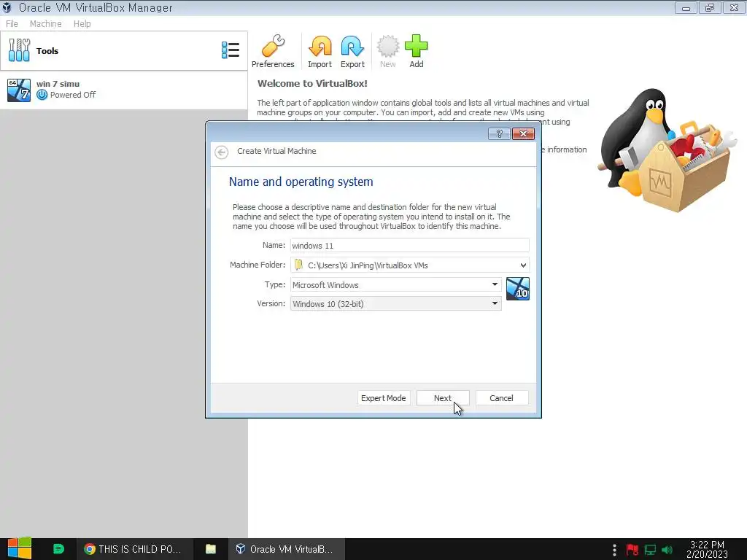This screenshot has height=560, width=747.
Task: Minimize the VirtualBox Manager window
Action: [x=686, y=7]
